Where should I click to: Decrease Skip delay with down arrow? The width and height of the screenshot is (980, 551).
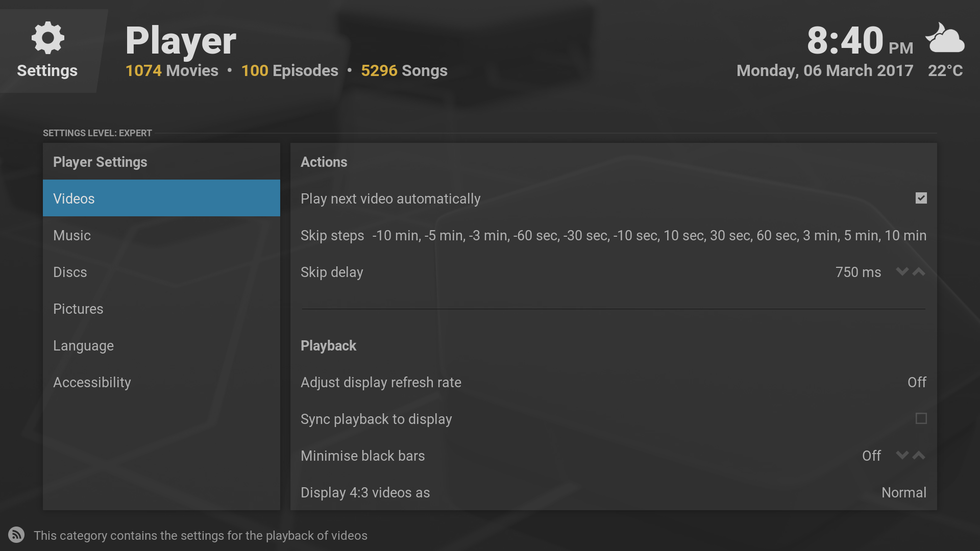(x=902, y=271)
